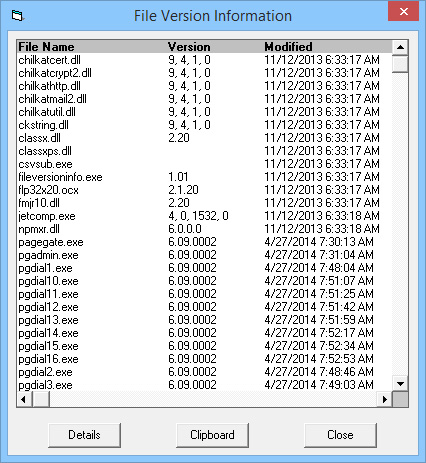
Task: Copy list with Clipboard button
Action: point(212,435)
